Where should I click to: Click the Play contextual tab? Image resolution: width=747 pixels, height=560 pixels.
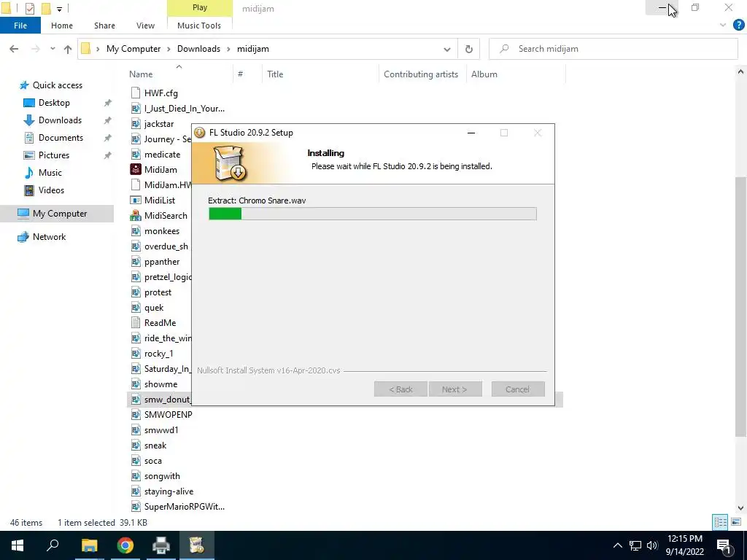click(x=200, y=7)
